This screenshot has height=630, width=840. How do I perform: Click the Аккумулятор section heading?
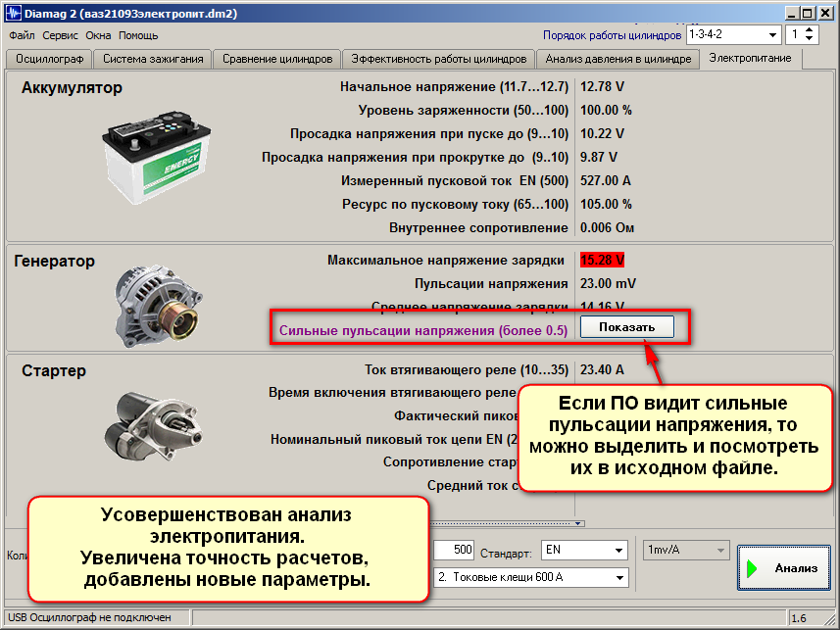click(x=72, y=88)
